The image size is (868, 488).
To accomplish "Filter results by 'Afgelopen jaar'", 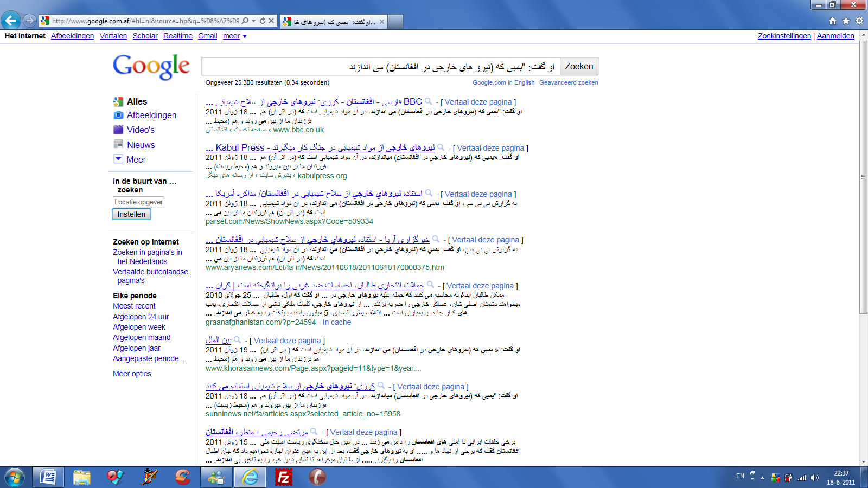I will [137, 348].
